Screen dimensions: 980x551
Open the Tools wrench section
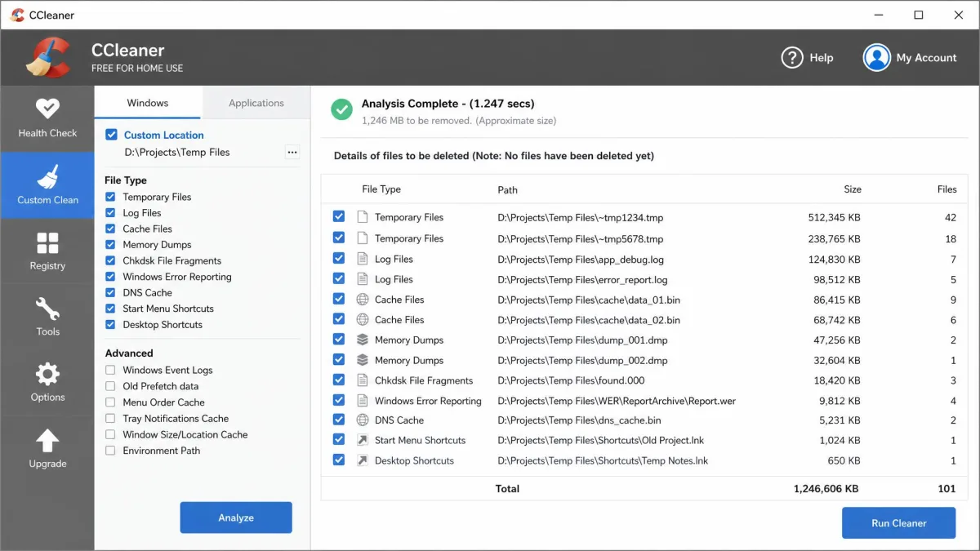pos(47,317)
